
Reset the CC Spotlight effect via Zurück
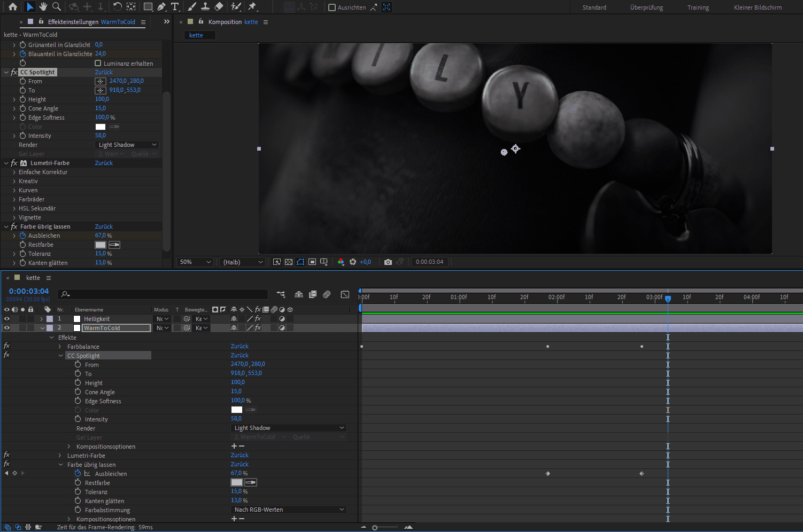[x=104, y=72]
